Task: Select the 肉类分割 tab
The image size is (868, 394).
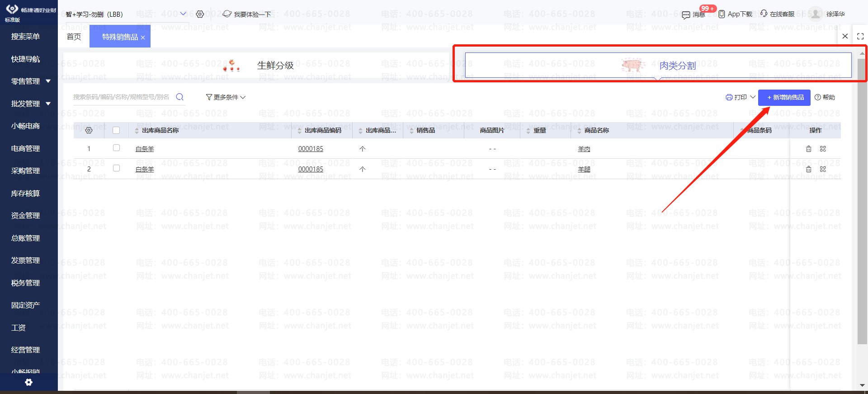Action: pyautogui.click(x=658, y=66)
